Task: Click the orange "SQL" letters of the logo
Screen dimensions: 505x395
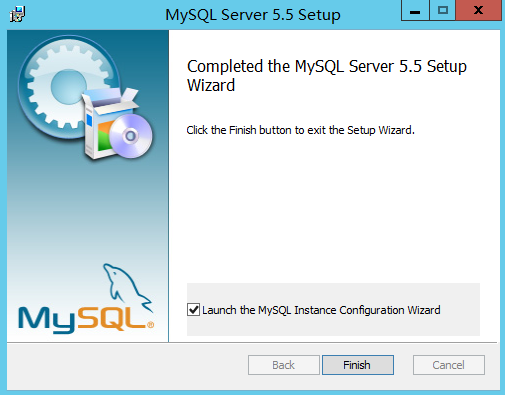Action: pyautogui.click(x=112, y=318)
